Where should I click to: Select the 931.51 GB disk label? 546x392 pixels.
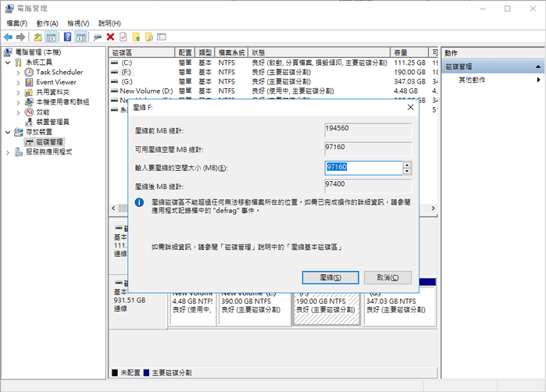[x=130, y=300]
